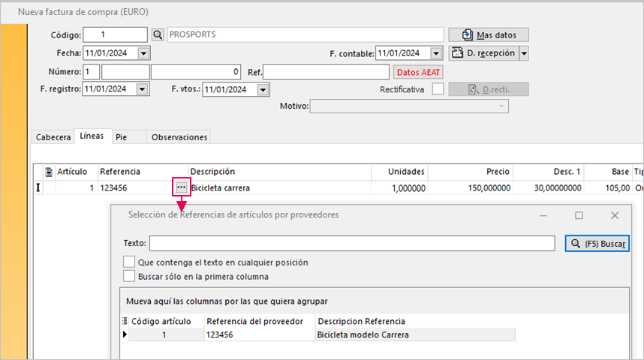Click the units cell 1,000000
The image size is (644, 360).
tap(399, 188)
